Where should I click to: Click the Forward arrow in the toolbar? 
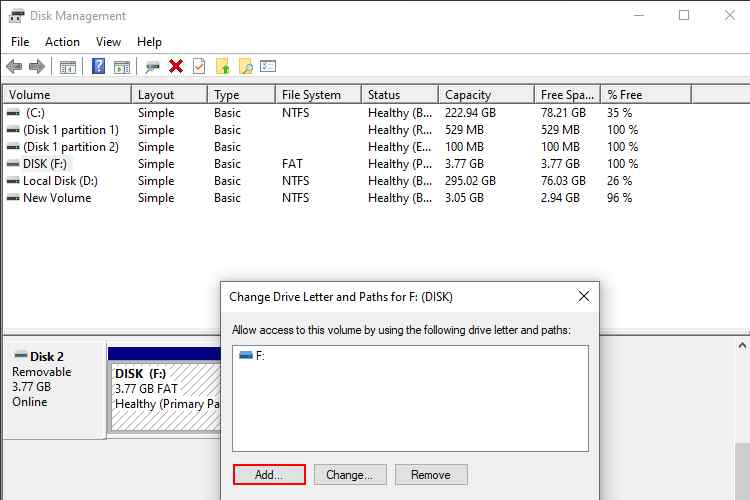point(37,67)
